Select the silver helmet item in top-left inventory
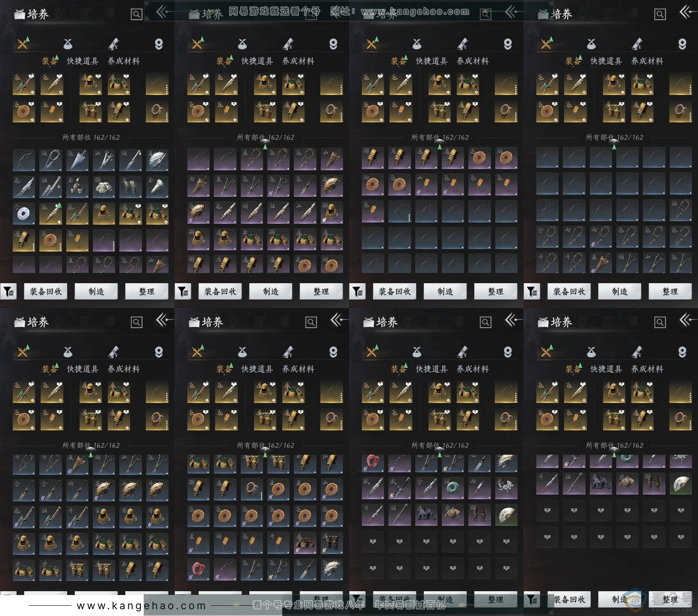Viewport: 698px width, 616px height. tap(77, 187)
